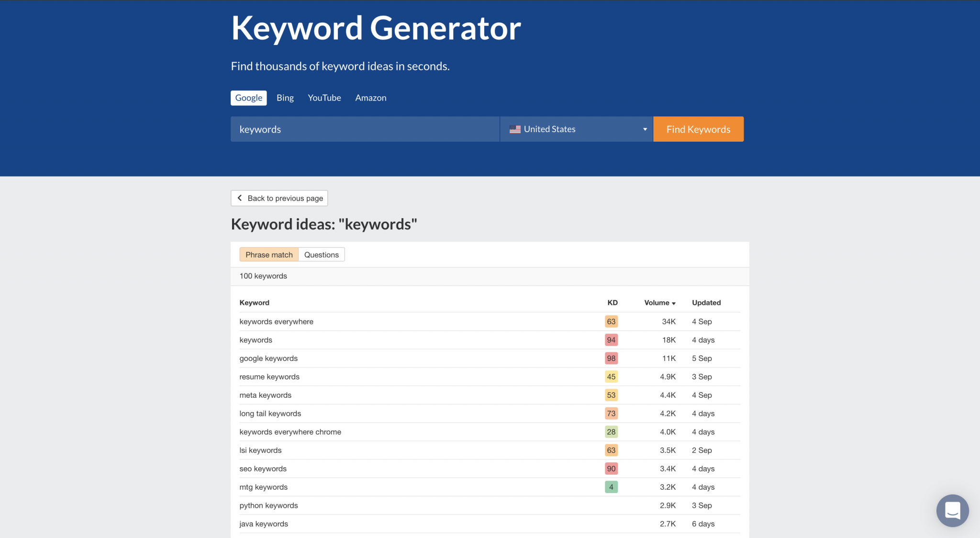Click KD badge 63 for keywords everywhere
This screenshot has height=538, width=980.
611,322
